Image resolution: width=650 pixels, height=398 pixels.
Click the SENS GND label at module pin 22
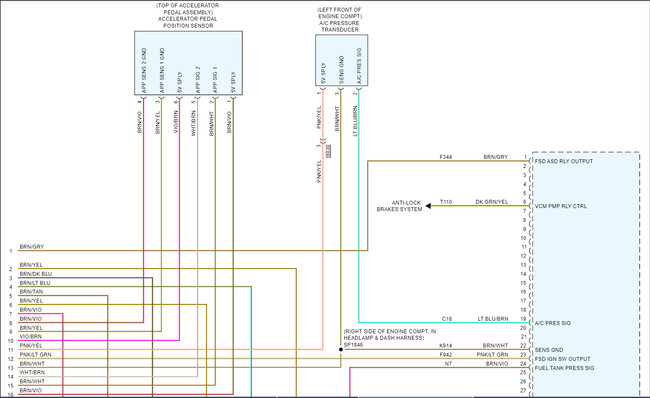549,350
